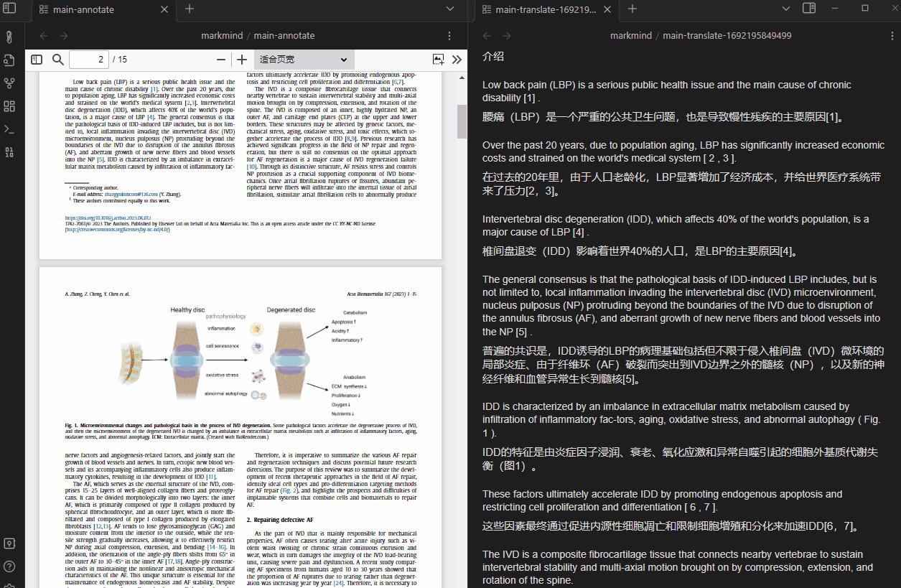Click paragraph starting 'The general consensus is'

point(681,305)
